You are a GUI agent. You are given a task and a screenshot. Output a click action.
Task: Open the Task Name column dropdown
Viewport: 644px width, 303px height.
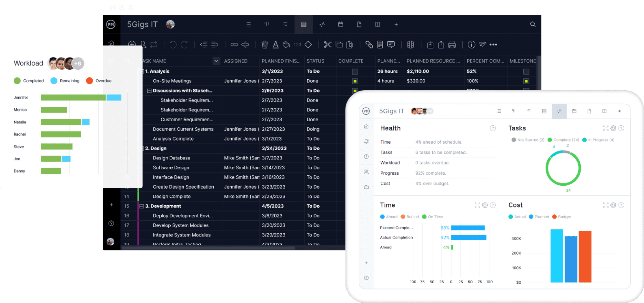pos(216,61)
